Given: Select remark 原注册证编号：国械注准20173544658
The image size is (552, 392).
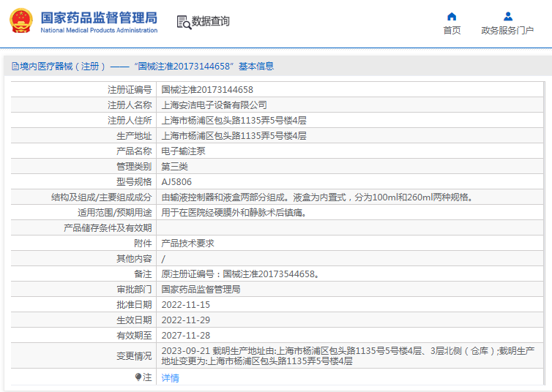Looking at the screenshot, I should click(240, 274).
